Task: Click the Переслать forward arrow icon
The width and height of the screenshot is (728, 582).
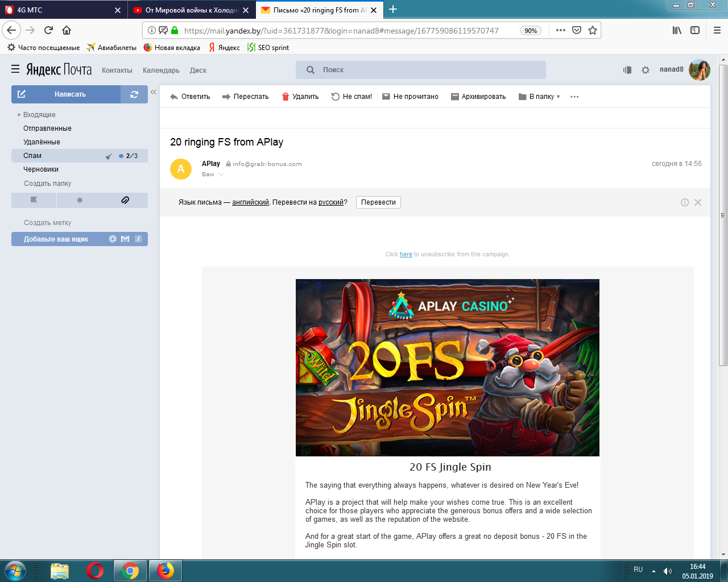Action: (x=226, y=97)
